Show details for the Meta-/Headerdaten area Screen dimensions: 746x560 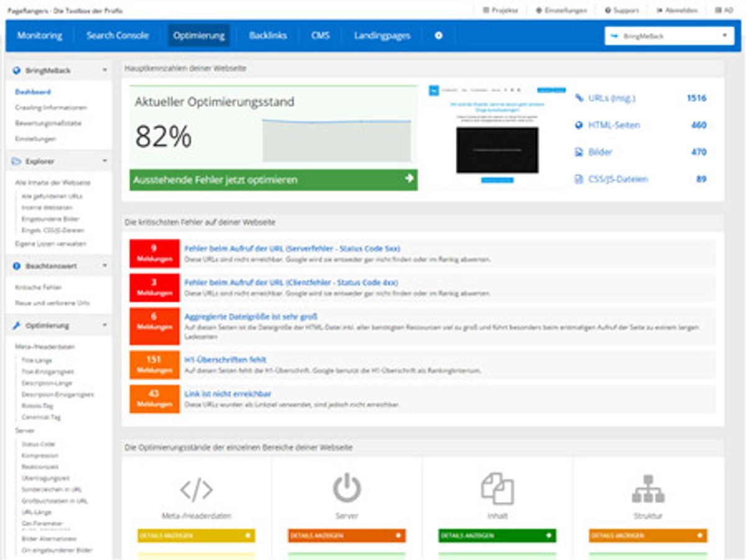pos(196,535)
